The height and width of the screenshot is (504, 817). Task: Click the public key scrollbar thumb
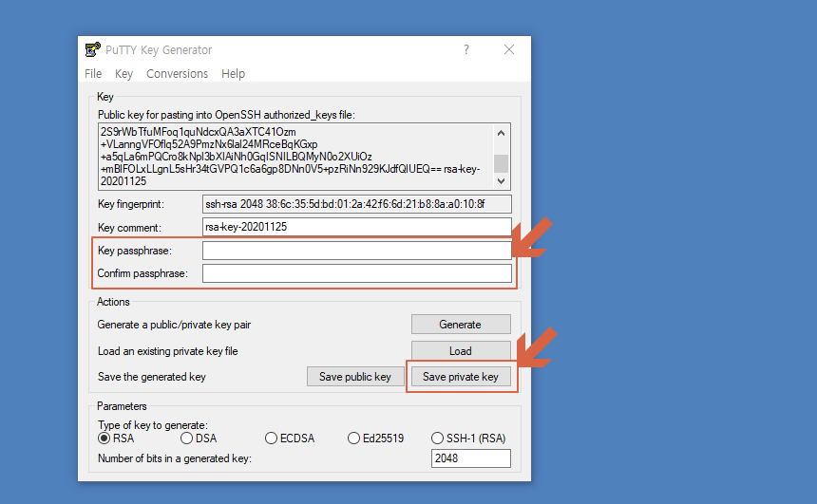click(502, 163)
